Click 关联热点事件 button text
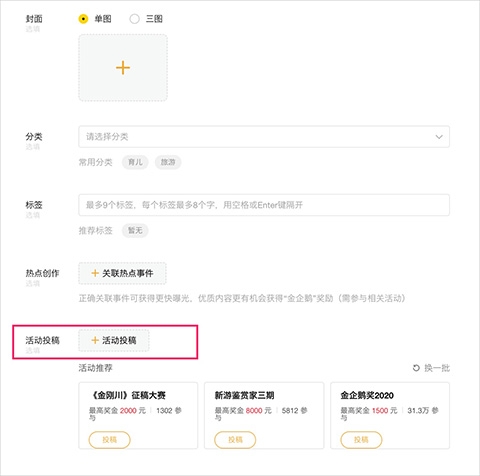Screen dimensions: 480x476 [x=128, y=273]
